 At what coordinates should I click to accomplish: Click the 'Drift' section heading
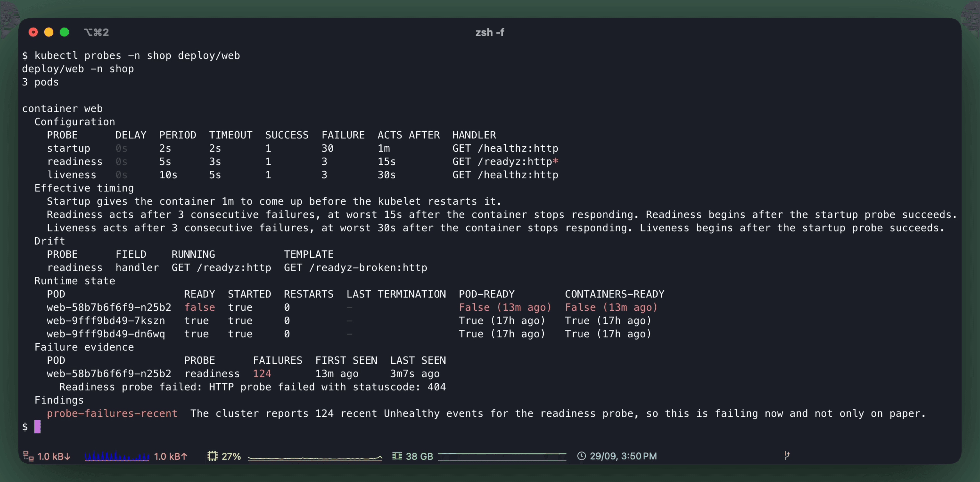50,241
